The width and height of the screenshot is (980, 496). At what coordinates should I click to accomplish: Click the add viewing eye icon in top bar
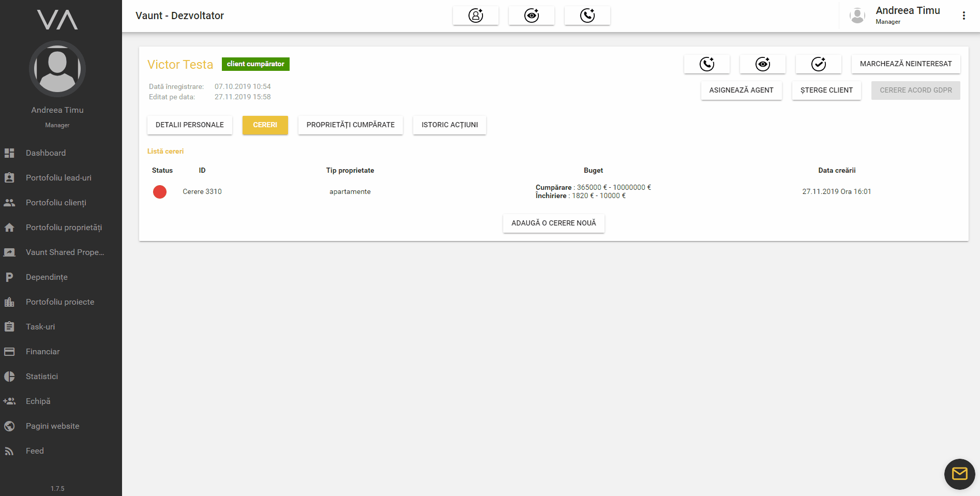pyautogui.click(x=531, y=16)
